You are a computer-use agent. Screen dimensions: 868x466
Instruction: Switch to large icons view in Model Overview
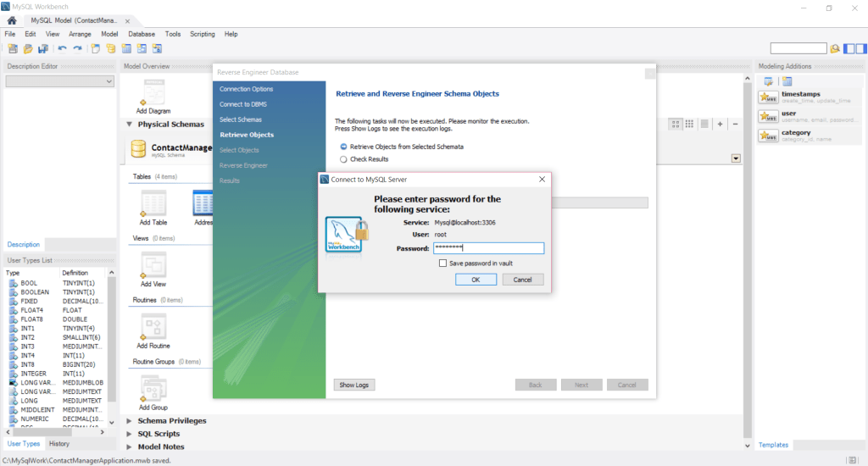click(x=676, y=124)
